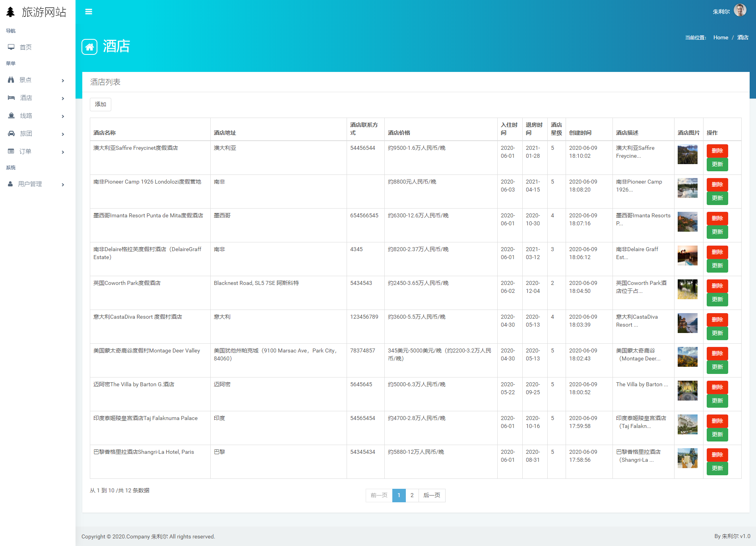Delete the 迈阿密The Villa by Barton G. hotel
Image resolution: width=756 pixels, height=546 pixels.
[717, 387]
